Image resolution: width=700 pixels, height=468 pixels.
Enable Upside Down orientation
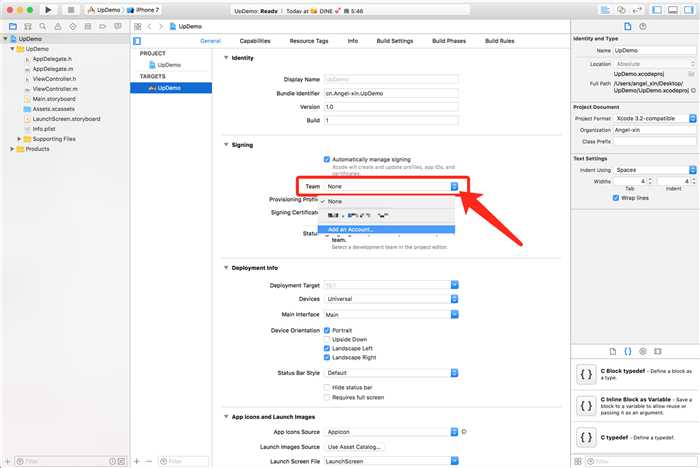[327, 339]
